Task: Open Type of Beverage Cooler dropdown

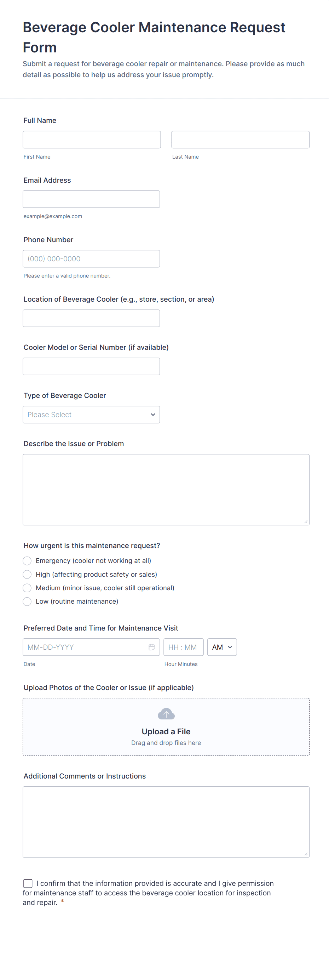Action: [x=91, y=415]
